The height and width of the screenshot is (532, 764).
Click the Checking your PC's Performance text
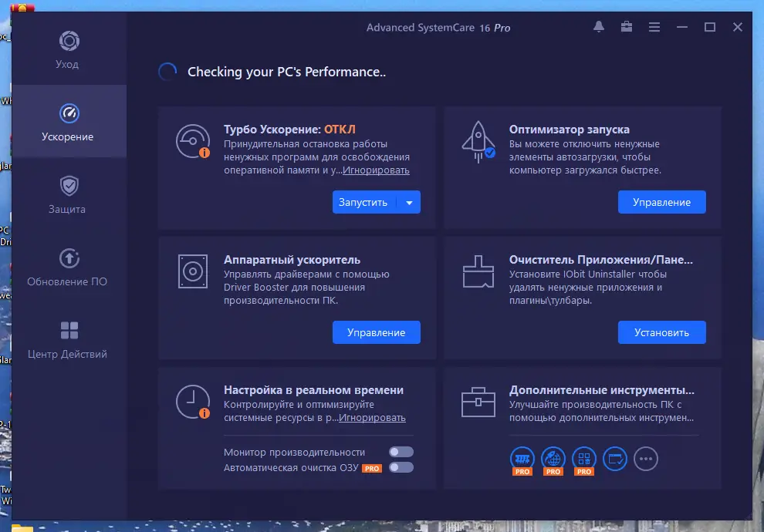click(286, 72)
